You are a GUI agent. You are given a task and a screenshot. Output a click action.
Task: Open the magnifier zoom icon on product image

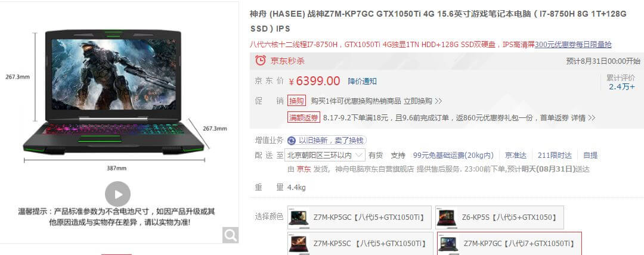pyautogui.click(x=230, y=235)
